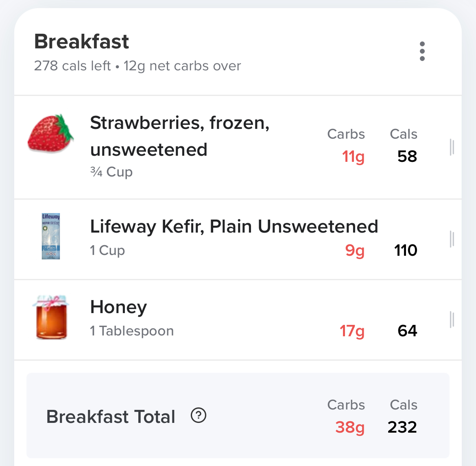Open Strawberries, frozen, unsweetened entry
The height and width of the screenshot is (466, 476).
click(179, 136)
